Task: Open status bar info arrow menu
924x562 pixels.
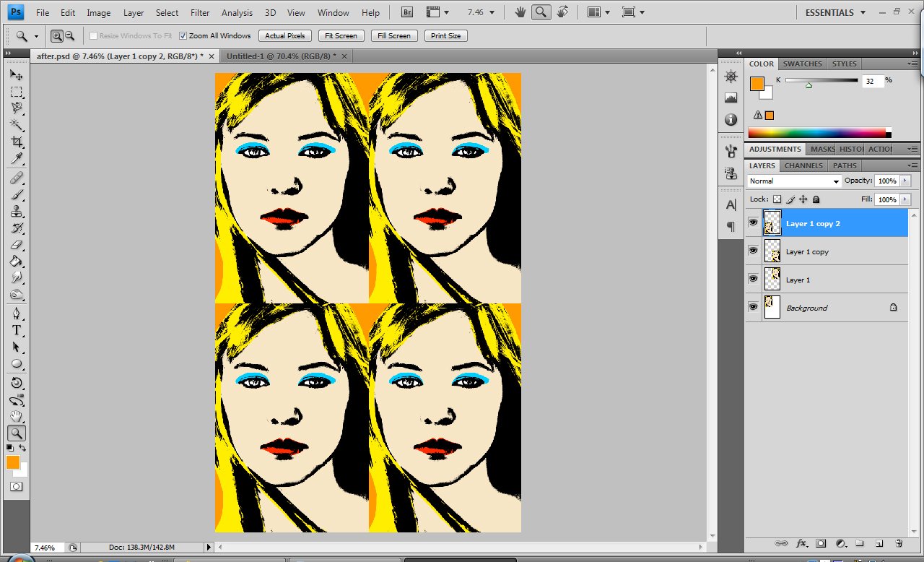Action: [209, 548]
